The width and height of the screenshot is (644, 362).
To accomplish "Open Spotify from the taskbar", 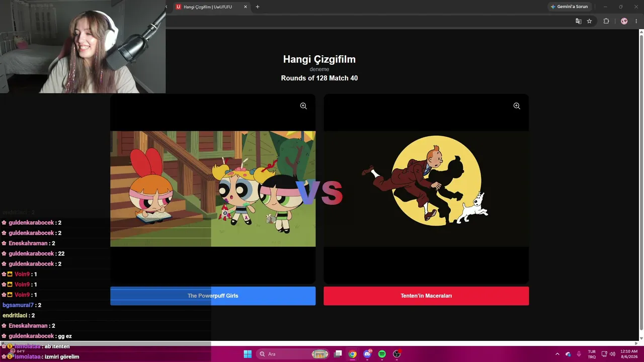I will pyautogui.click(x=382, y=354).
